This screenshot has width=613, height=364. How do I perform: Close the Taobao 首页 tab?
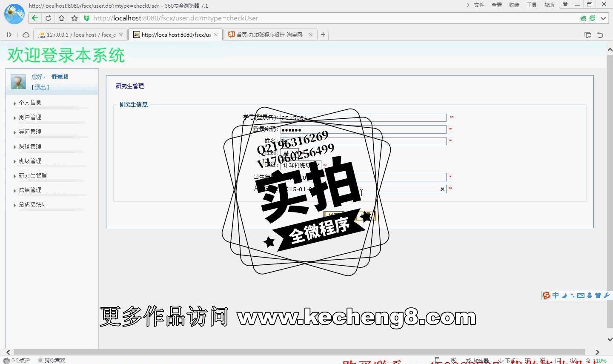pos(310,35)
